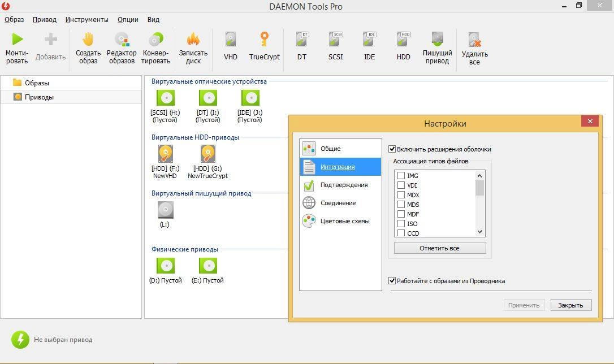Click file types list scroll up arrow
This screenshot has height=364, width=614.
point(479,176)
